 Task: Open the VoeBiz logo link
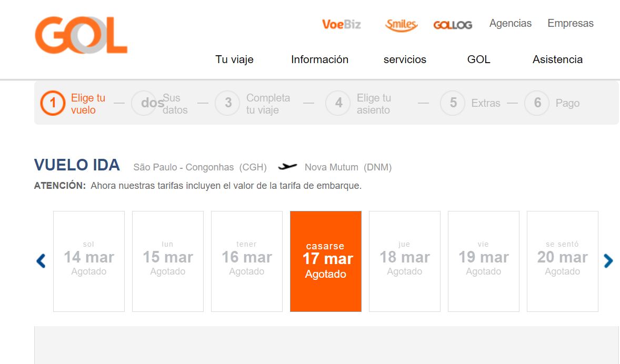341,25
